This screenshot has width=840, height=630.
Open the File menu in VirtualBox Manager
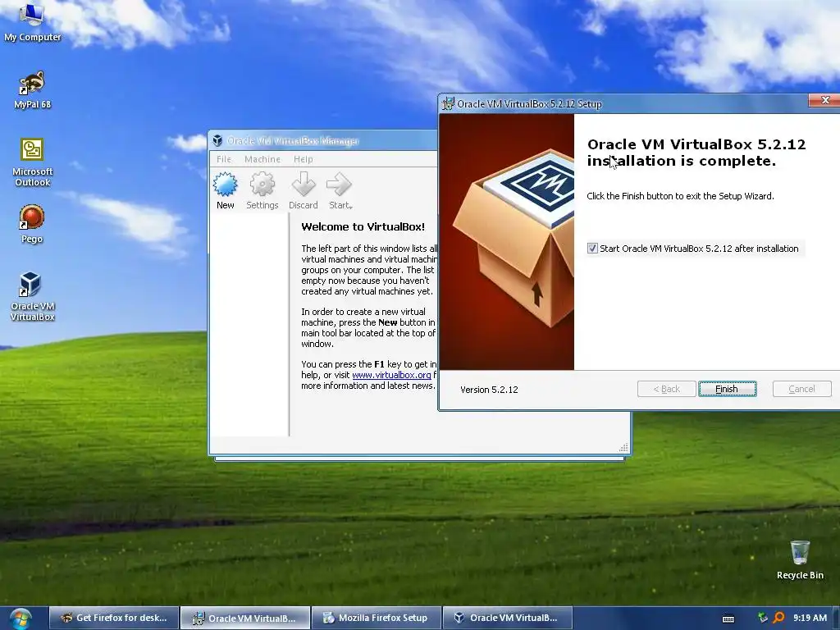tap(223, 159)
